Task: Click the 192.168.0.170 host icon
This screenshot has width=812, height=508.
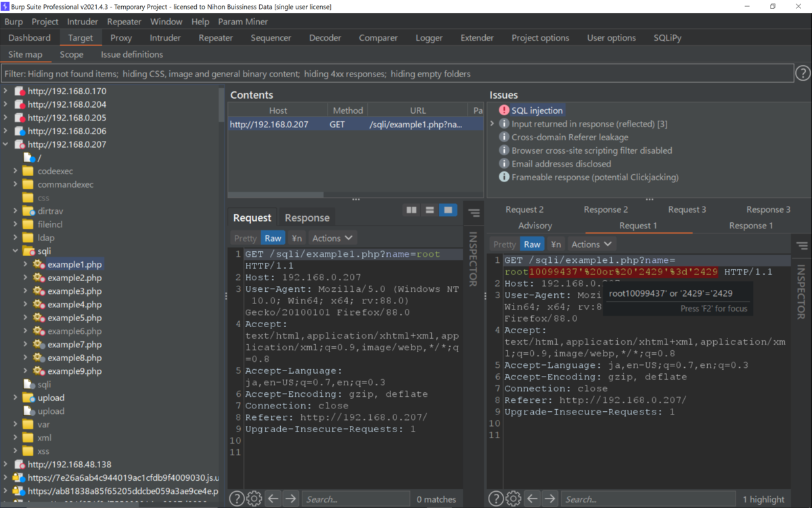Action: coord(20,91)
